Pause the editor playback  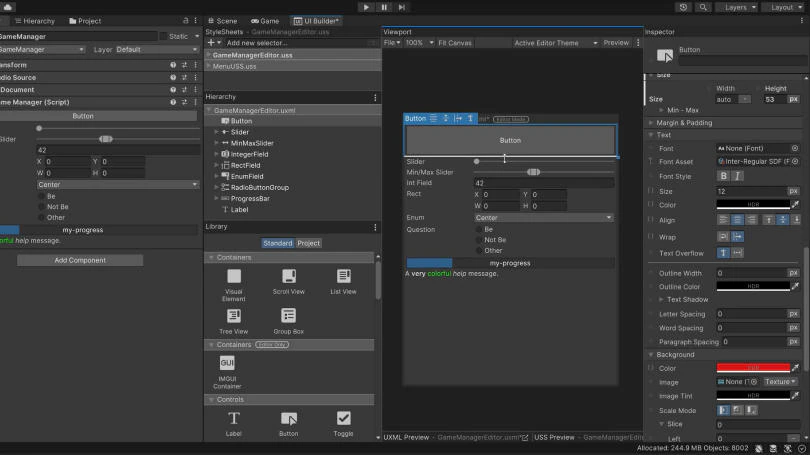[384, 7]
